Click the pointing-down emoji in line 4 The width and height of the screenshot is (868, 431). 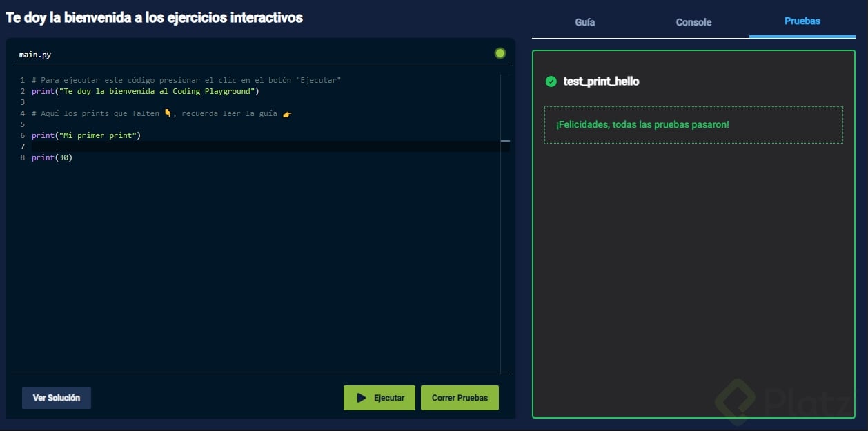168,113
